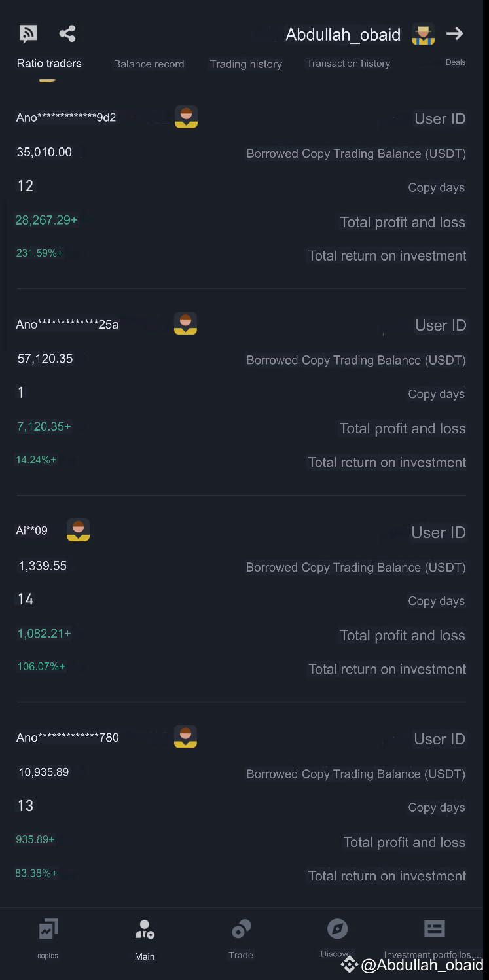Viewport: 489px width, 980px height.
Task: Open the Discover compass icon
Action: [x=337, y=928]
